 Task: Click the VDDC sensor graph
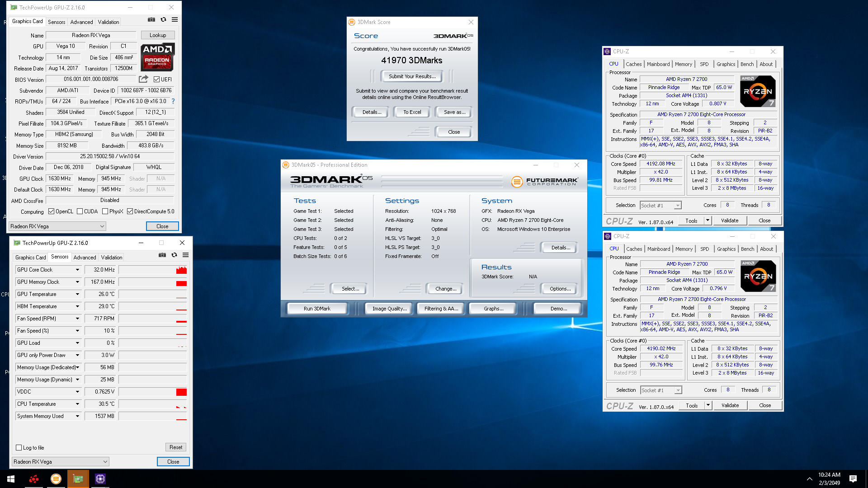pos(153,392)
